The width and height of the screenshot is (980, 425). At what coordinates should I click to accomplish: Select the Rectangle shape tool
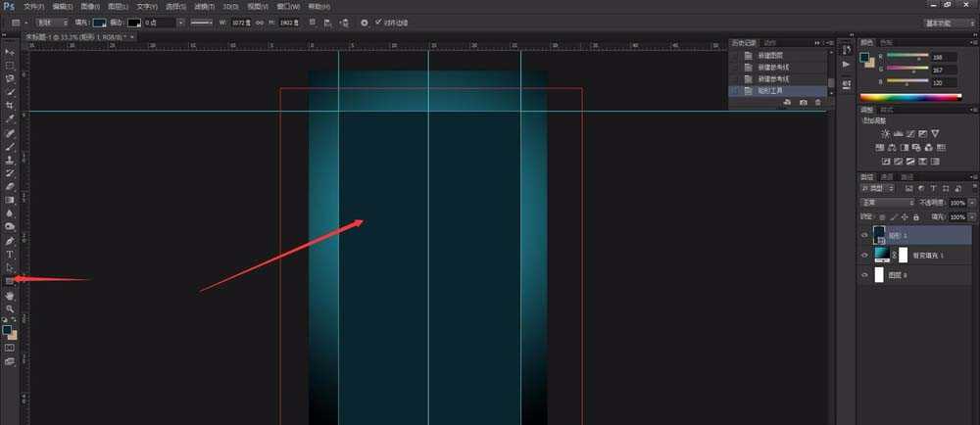(x=10, y=280)
